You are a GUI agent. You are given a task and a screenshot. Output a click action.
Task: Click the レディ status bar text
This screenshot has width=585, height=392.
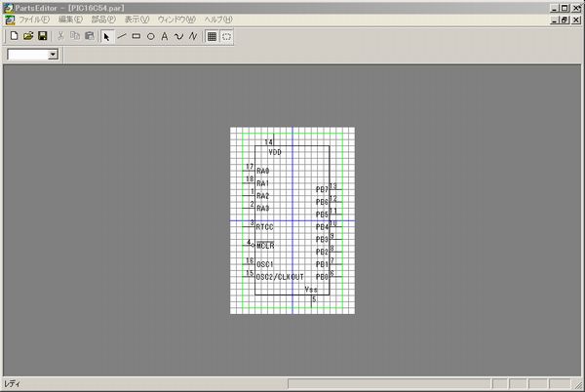pyautogui.click(x=13, y=384)
